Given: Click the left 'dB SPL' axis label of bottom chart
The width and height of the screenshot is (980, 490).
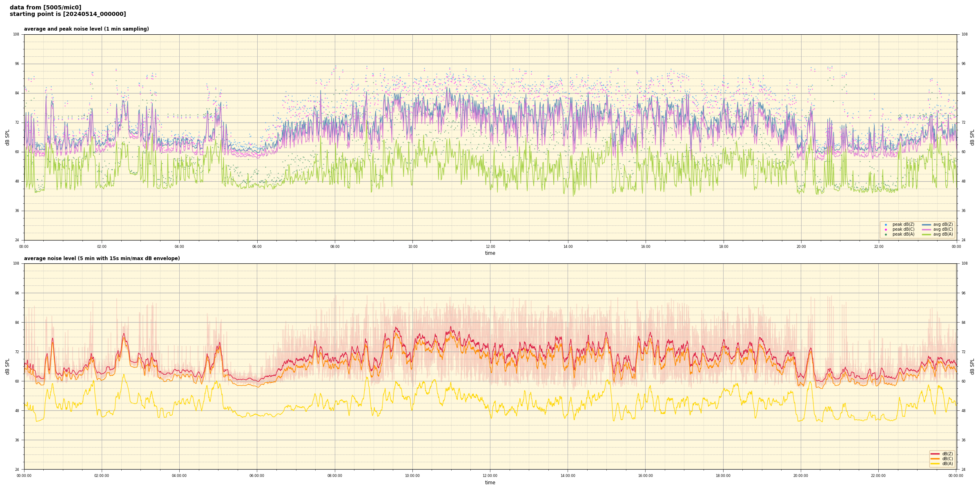Looking at the screenshot, I should (x=7, y=366).
